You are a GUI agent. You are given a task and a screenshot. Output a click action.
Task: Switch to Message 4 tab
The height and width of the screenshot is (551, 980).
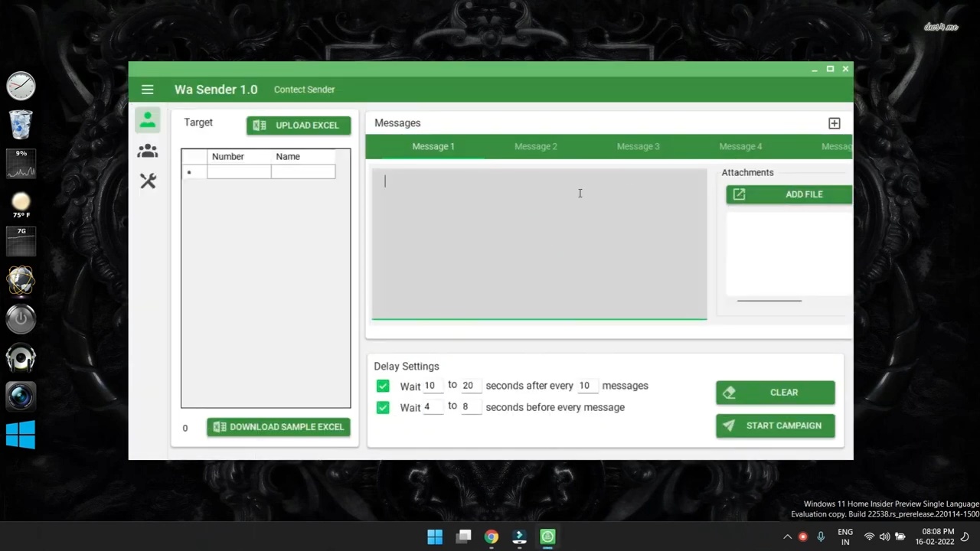(x=740, y=146)
